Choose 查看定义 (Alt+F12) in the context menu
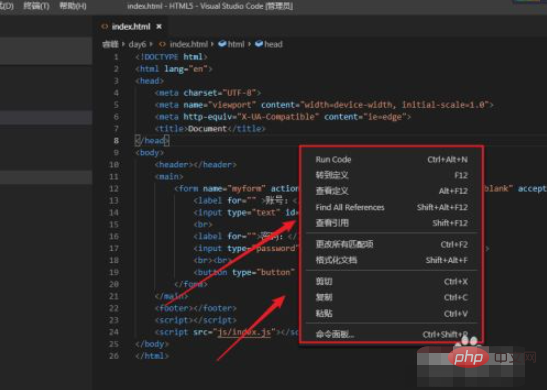 (x=391, y=191)
